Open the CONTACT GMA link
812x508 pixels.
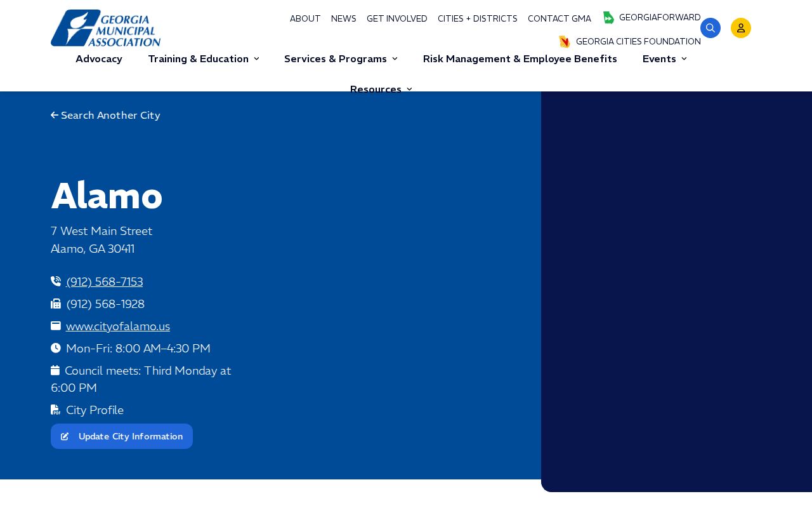point(560,19)
